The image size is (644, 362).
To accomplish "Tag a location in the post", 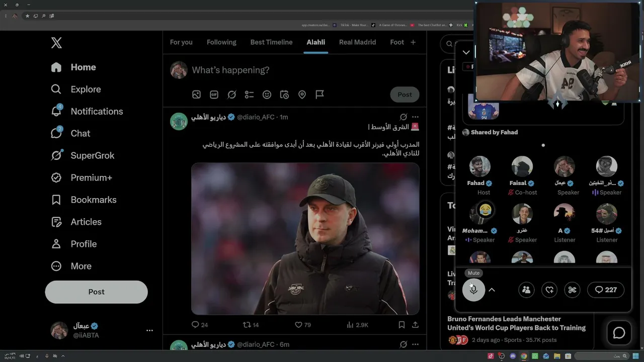I will (302, 95).
